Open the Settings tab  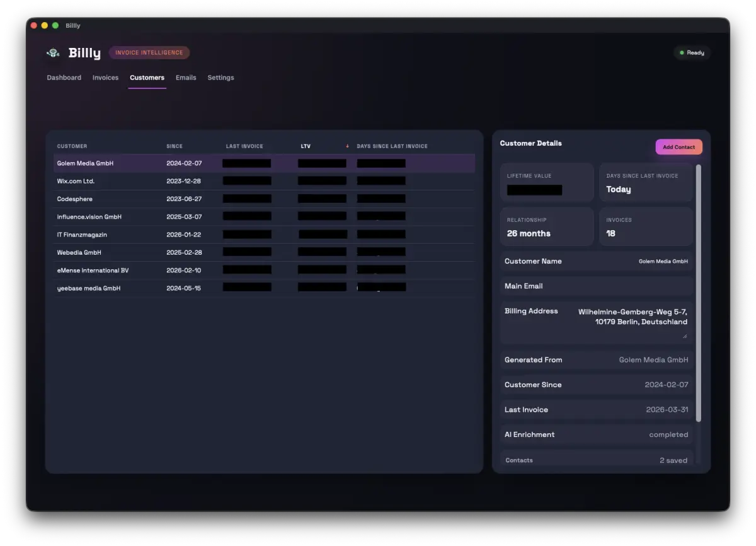220,77
